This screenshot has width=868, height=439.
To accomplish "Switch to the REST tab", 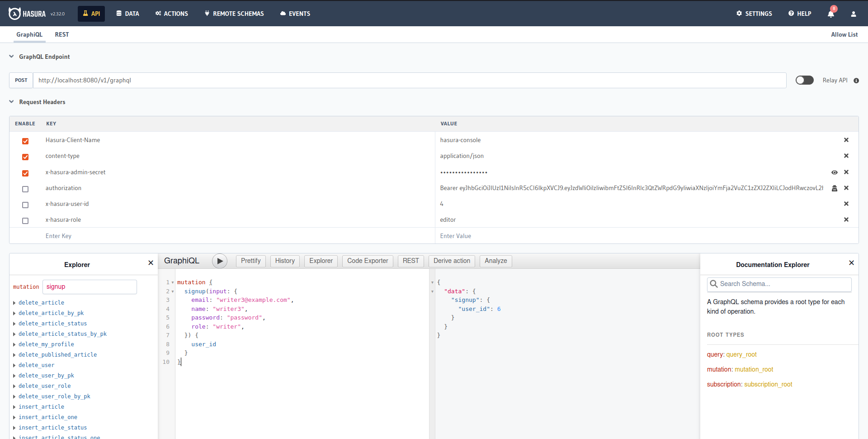I will click(62, 34).
